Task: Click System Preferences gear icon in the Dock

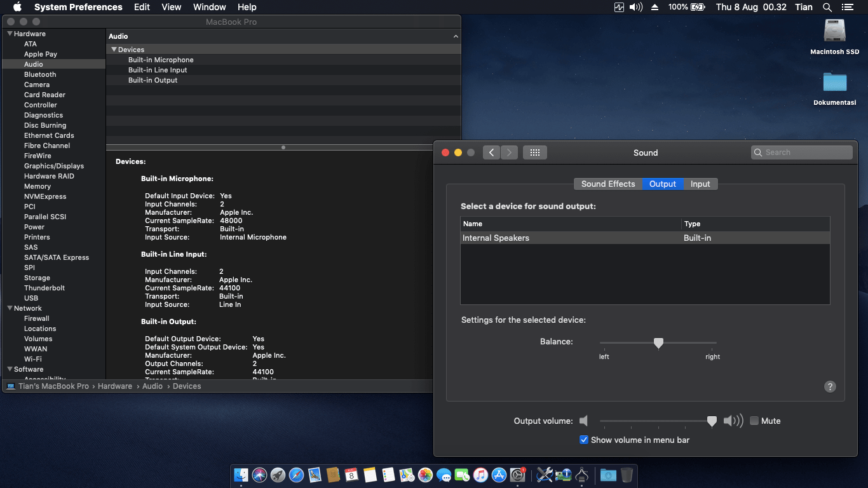Action: click(x=518, y=475)
